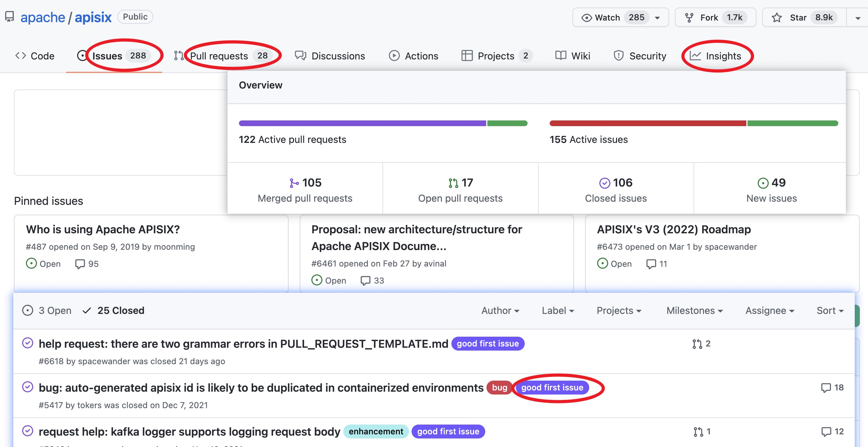The height and width of the screenshot is (447, 868).
Task: Click the pull request icon in tab bar
Action: coord(179,55)
